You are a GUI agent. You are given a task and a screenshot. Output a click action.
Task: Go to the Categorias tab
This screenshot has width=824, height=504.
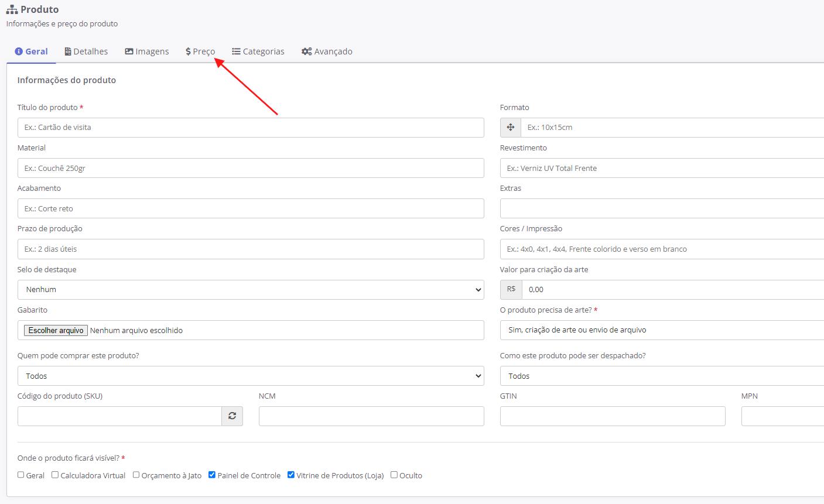pos(258,52)
